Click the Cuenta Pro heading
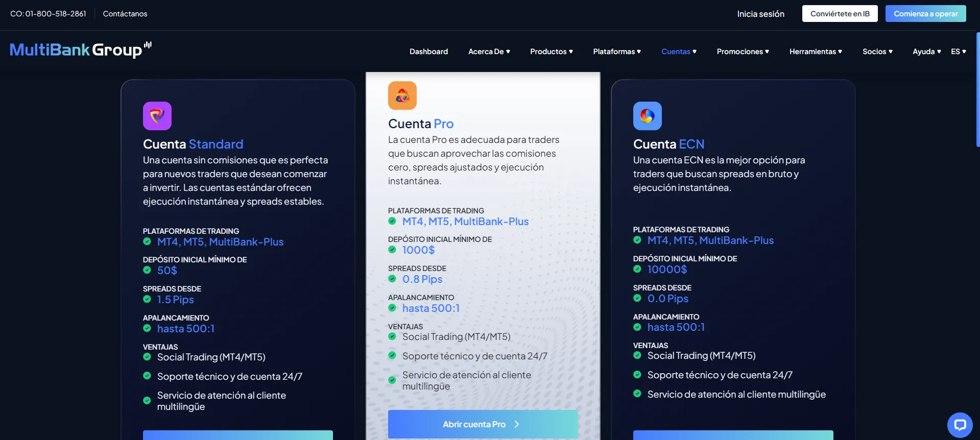The width and height of the screenshot is (980, 440). coord(421,124)
